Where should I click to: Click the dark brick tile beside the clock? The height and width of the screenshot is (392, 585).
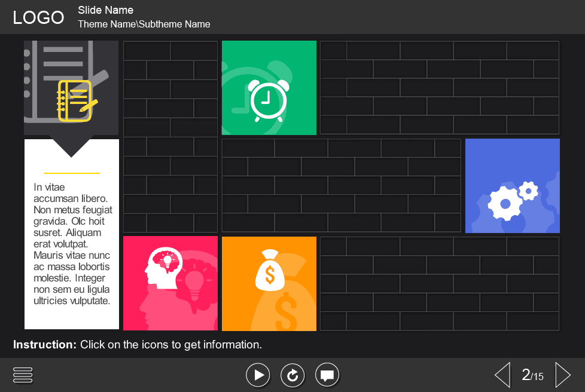pyautogui.click(x=170, y=87)
